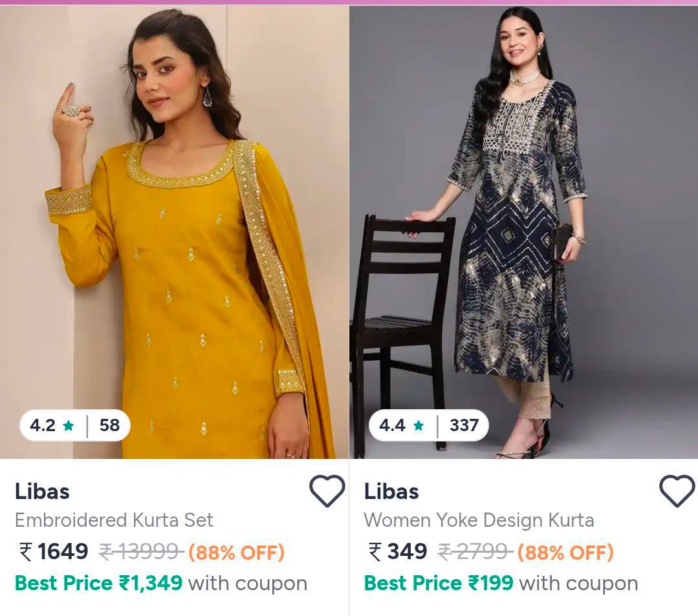The height and width of the screenshot is (616, 698).
Task: Tap heart icon for Women Yoke Design Kurta
Action: coord(677,491)
